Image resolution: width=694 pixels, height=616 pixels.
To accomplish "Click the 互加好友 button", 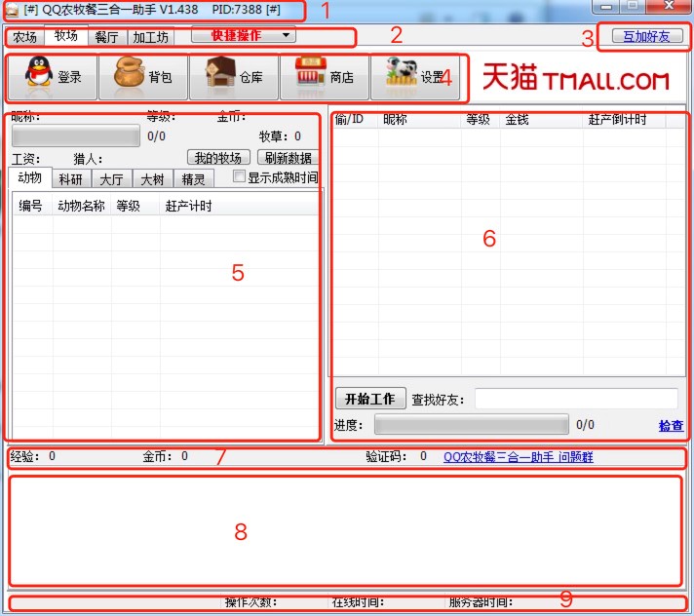I will point(646,36).
